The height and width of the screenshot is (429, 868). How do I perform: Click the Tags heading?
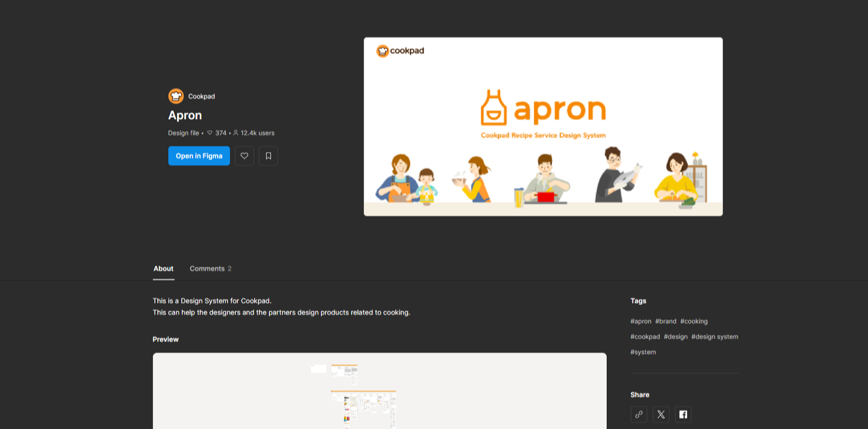point(638,301)
